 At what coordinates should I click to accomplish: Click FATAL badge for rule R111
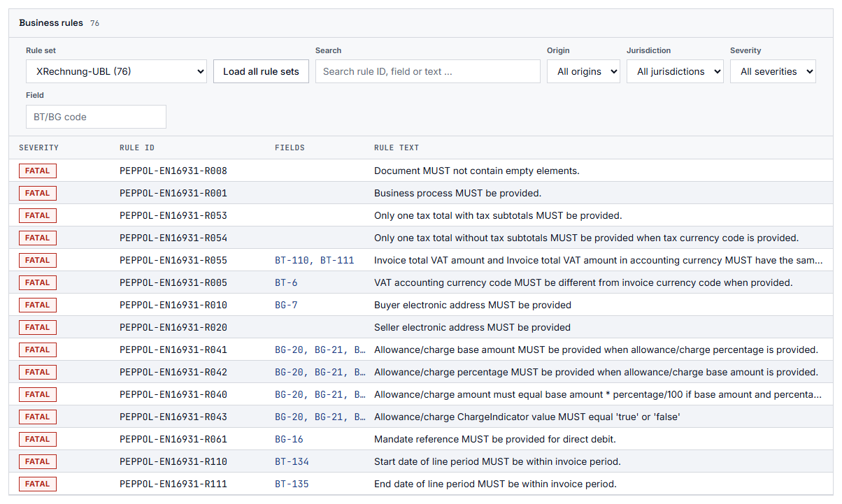coord(38,484)
